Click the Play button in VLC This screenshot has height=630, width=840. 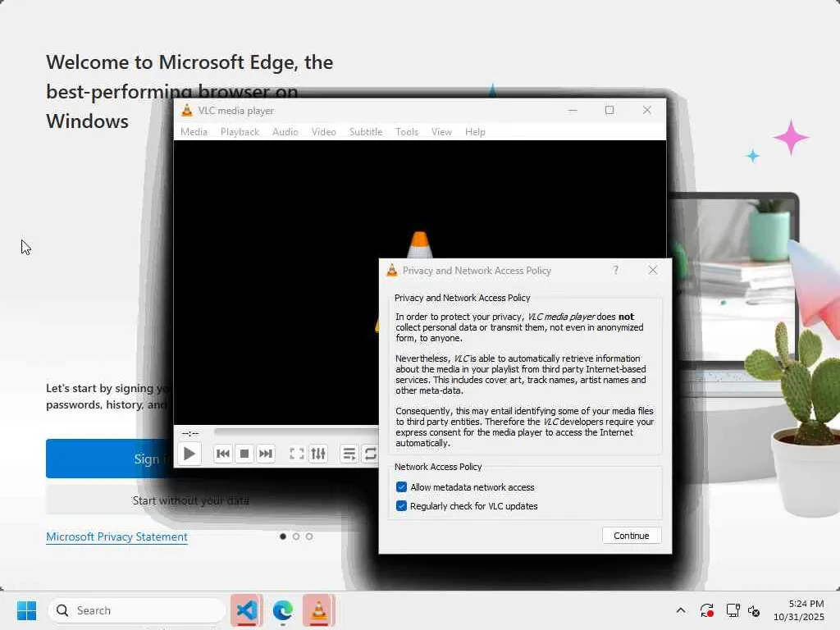(189, 454)
